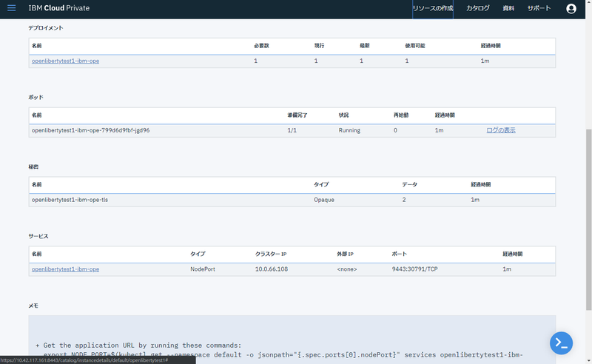The image size is (592, 364).
Task: Click the メモ section heading
Action: (x=33, y=306)
